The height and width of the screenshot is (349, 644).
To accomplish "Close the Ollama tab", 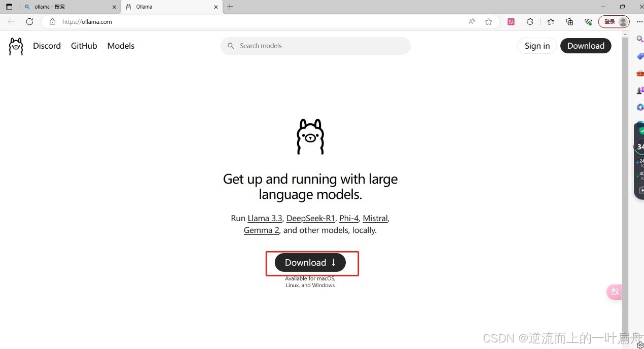I will click(216, 7).
